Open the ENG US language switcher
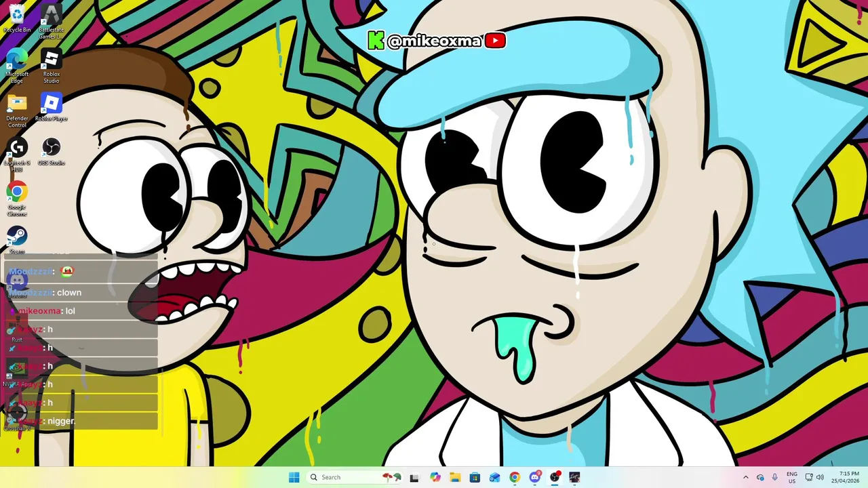This screenshot has width=868, height=488. pos(792,477)
